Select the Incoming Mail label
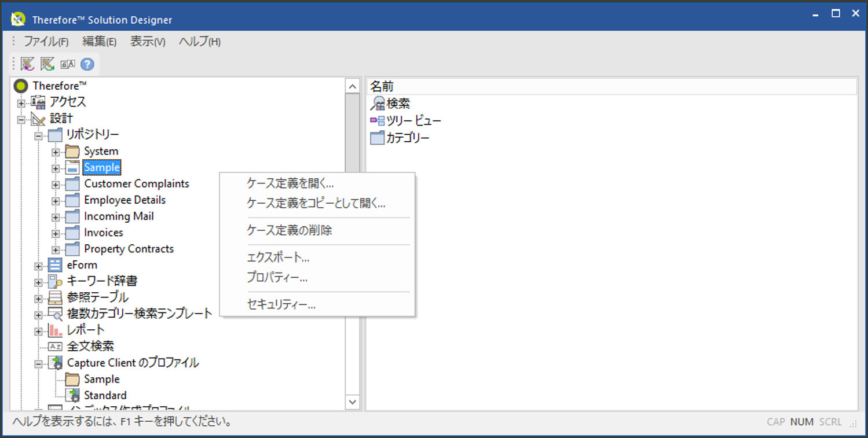The image size is (868, 438). pos(119,216)
